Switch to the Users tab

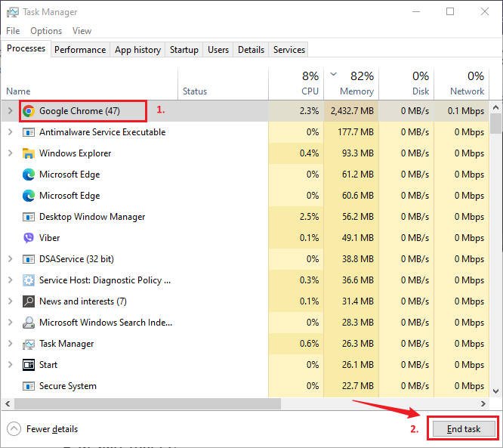pos(218,50)
